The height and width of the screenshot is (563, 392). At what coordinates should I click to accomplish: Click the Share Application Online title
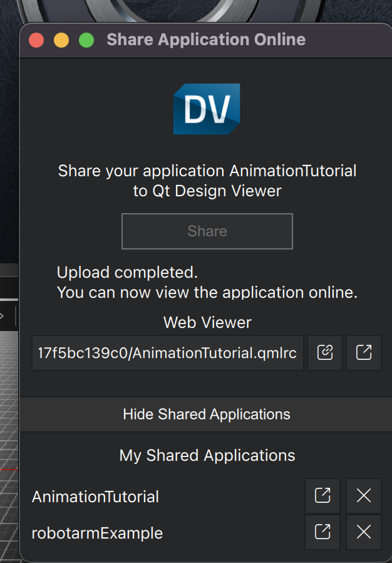point(206,39)
